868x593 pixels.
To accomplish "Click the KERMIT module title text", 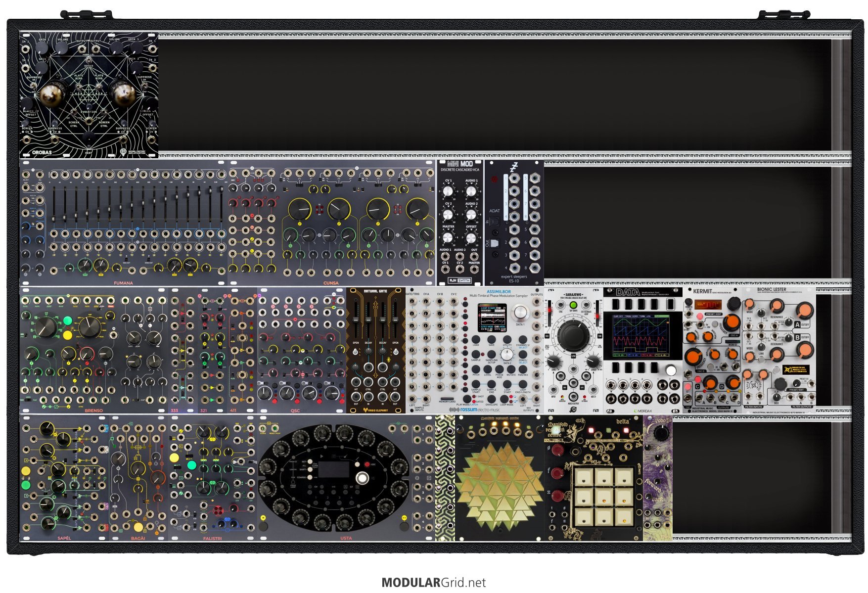I will 702,292.
